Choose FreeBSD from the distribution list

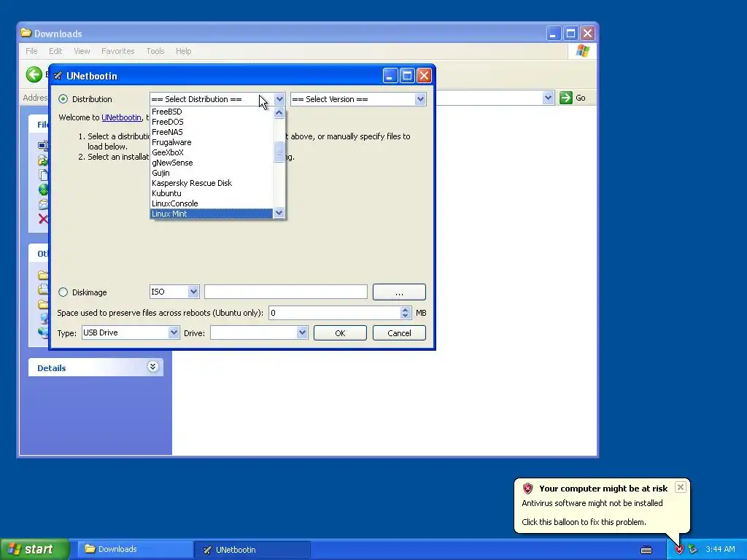tap(212, 112)
